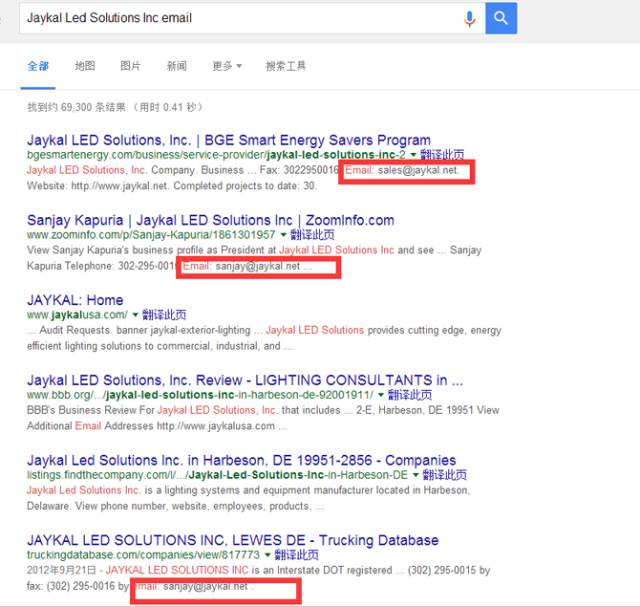Open the 搜索工具 options
This screenshot has height=607, width=640.
click(x=285, y=66)
